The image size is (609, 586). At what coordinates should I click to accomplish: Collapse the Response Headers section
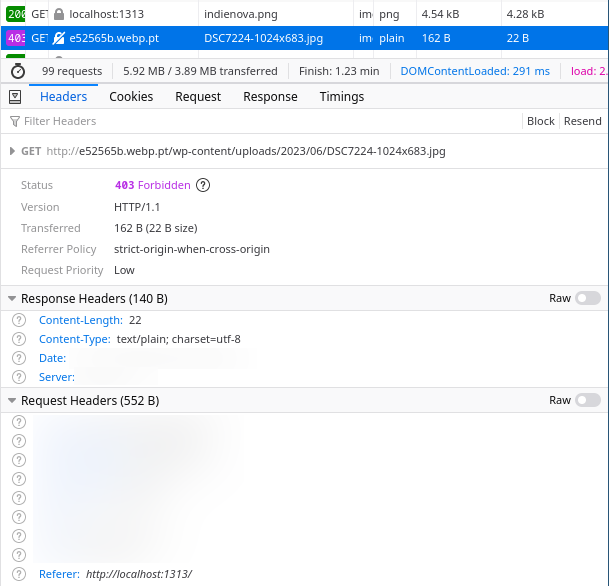point(12,299)
